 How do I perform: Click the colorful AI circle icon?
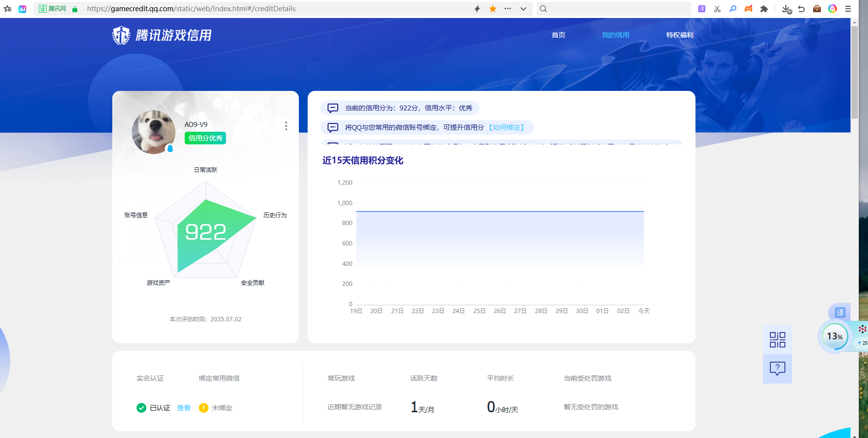click(x=833, y=9)
